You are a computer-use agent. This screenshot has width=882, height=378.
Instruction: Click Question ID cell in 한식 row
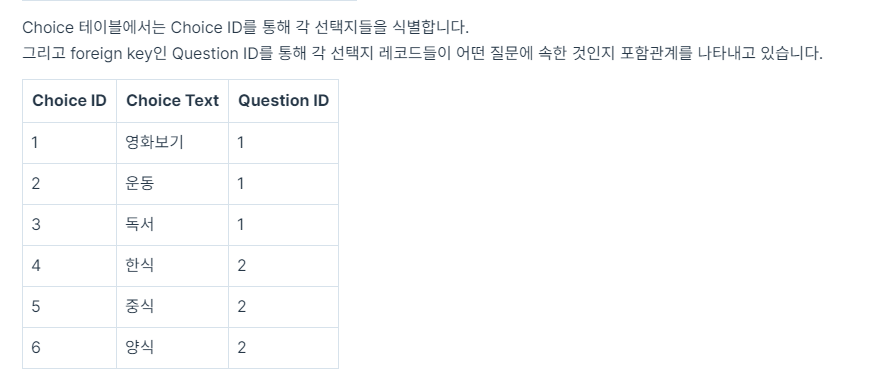click(284, 266)
